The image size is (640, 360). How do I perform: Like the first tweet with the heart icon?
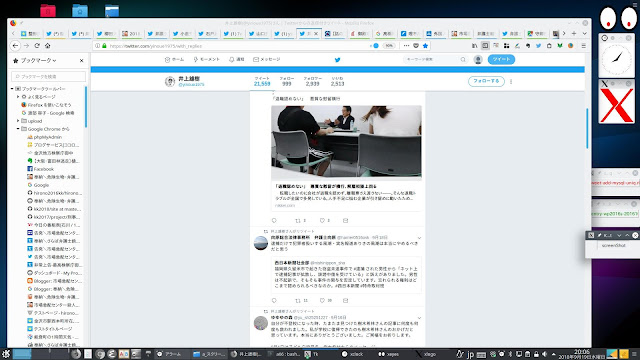pyautogui.click(x=322, y=220)
